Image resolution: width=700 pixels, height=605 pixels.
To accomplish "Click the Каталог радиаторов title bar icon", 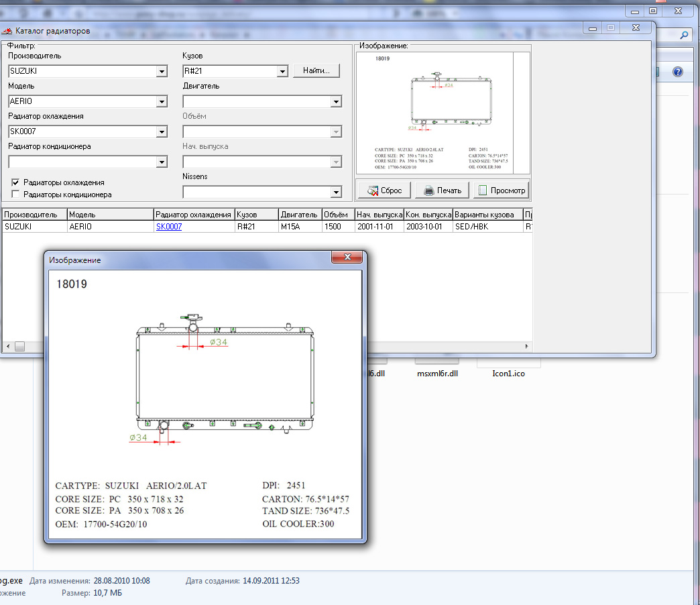I will [7, 31].
